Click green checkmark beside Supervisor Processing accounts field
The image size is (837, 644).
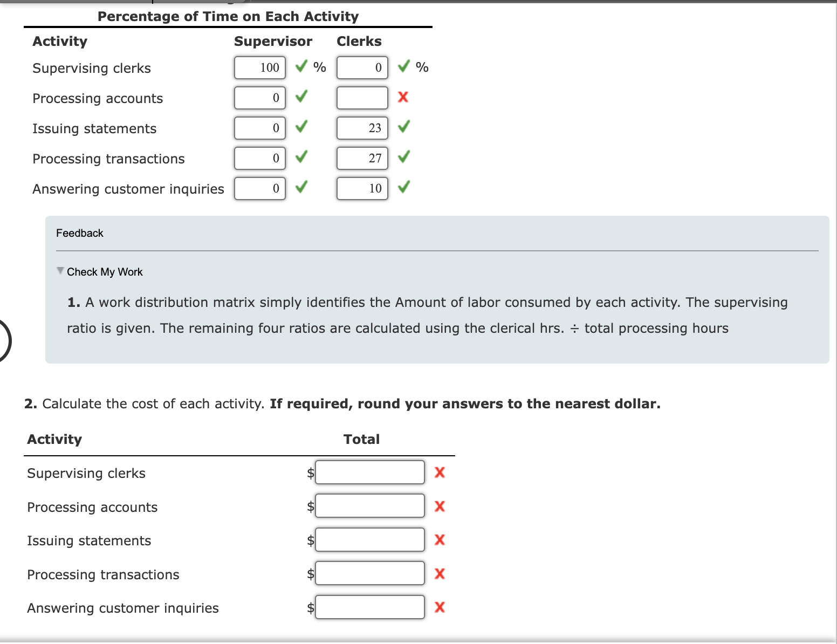coord(301,97)
